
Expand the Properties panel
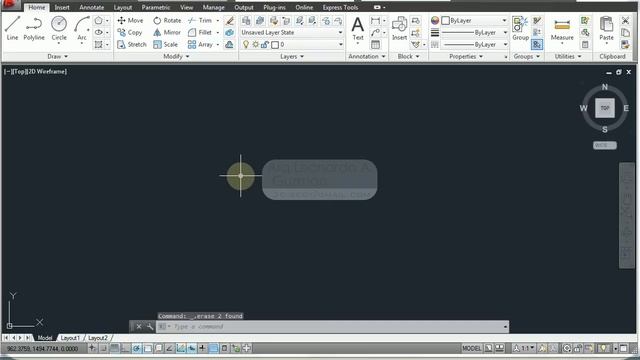466,56
